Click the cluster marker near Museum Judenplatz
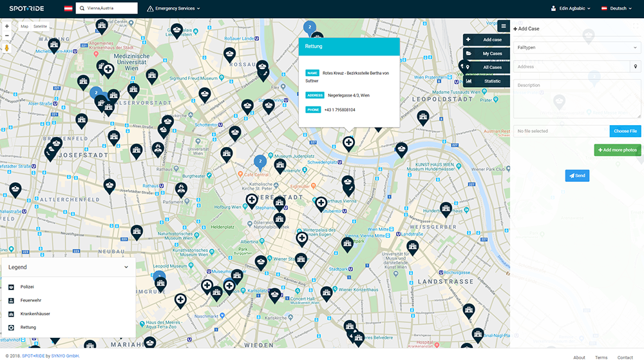 (260, 161)
